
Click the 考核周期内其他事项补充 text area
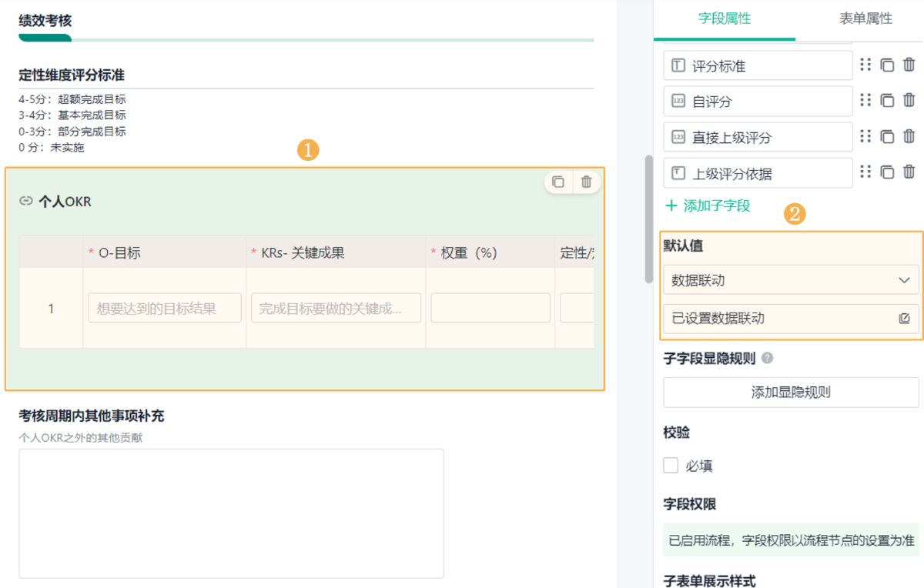(x=231, y=513)
